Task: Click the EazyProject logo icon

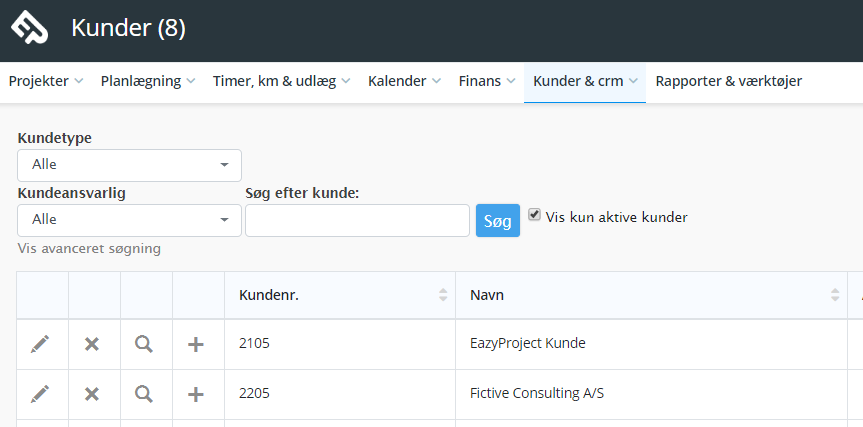Action: tap(30, 28)
